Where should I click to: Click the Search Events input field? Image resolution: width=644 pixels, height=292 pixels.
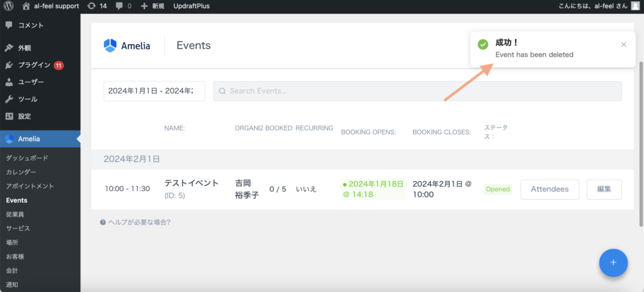(x=417, y=91)
